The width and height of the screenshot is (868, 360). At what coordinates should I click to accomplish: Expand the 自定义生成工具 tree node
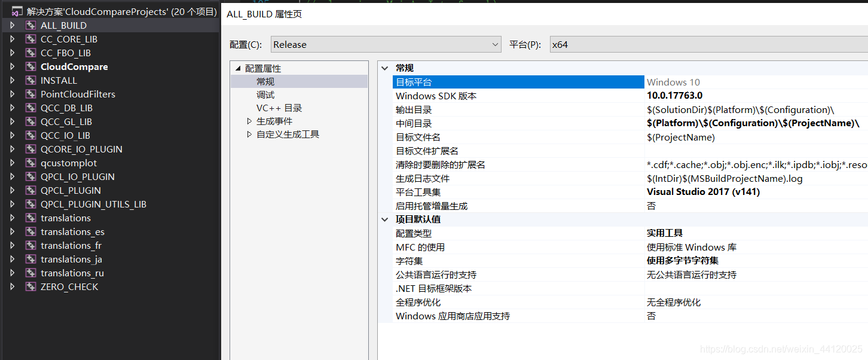[x=250, y=135]
